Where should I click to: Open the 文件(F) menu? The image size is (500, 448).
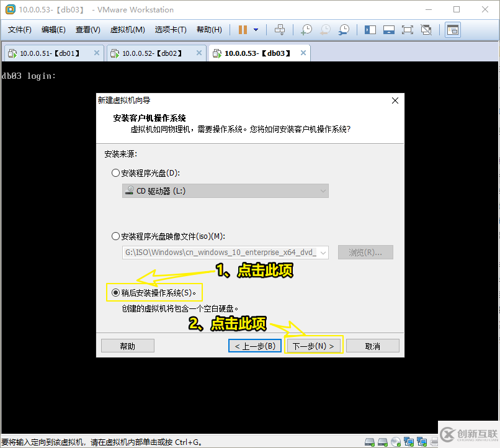coord(20,30)
